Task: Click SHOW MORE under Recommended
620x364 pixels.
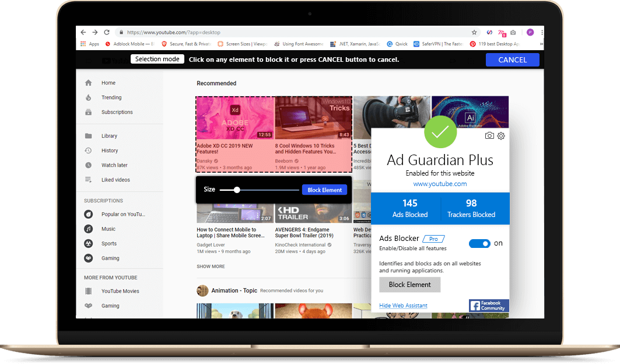Action: tap(211, 267)
